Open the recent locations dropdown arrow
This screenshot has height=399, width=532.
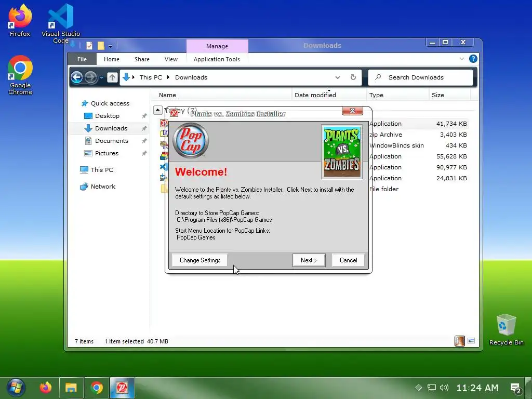point(101,78)
